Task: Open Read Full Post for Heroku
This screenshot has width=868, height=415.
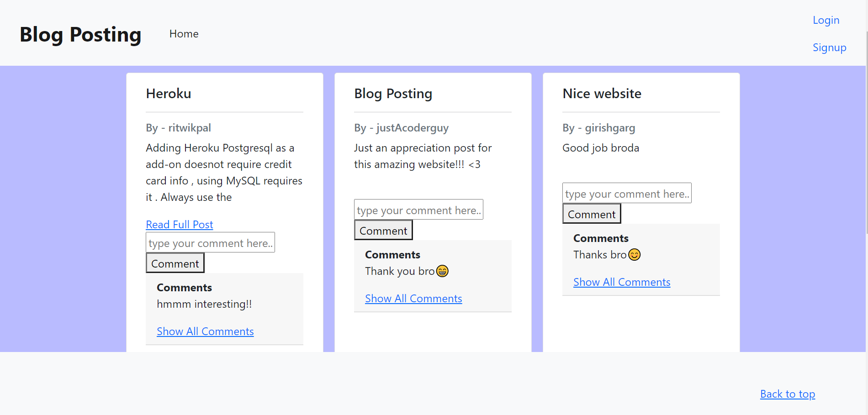Action: click(x=179, y=225)
